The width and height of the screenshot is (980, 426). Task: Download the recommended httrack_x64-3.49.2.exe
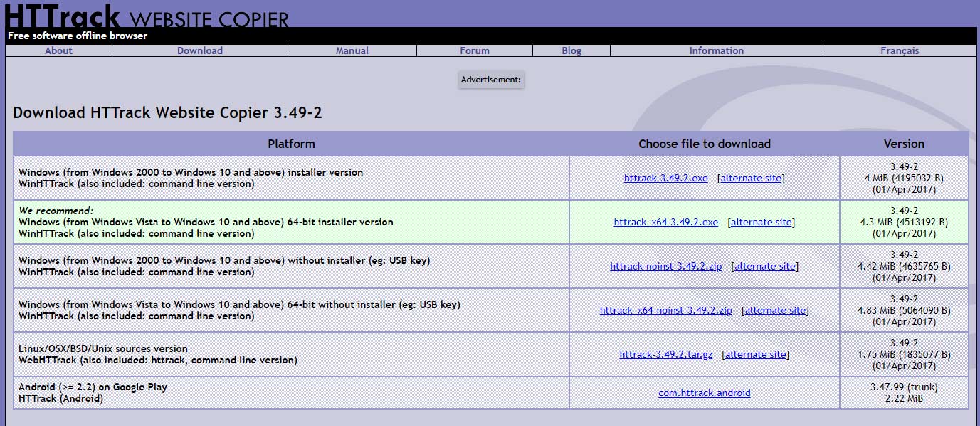click(665, 222)
